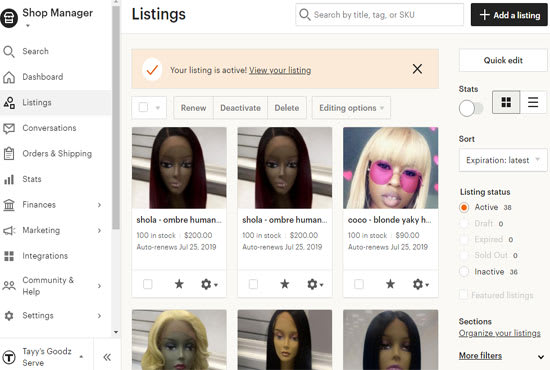
Task: Feature coco blonde listing with star
Action: [x=390, y=284]
